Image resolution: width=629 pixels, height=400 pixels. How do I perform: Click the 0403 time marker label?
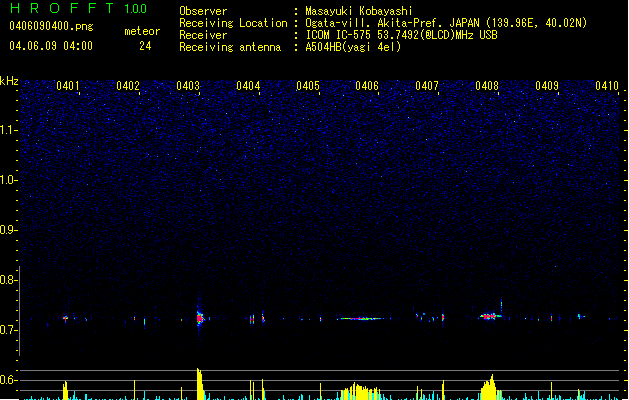(x=188, y=86)
